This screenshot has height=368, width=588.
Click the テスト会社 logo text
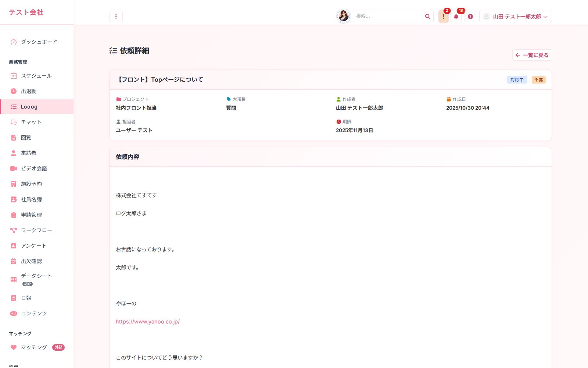[x=26, y=12]
